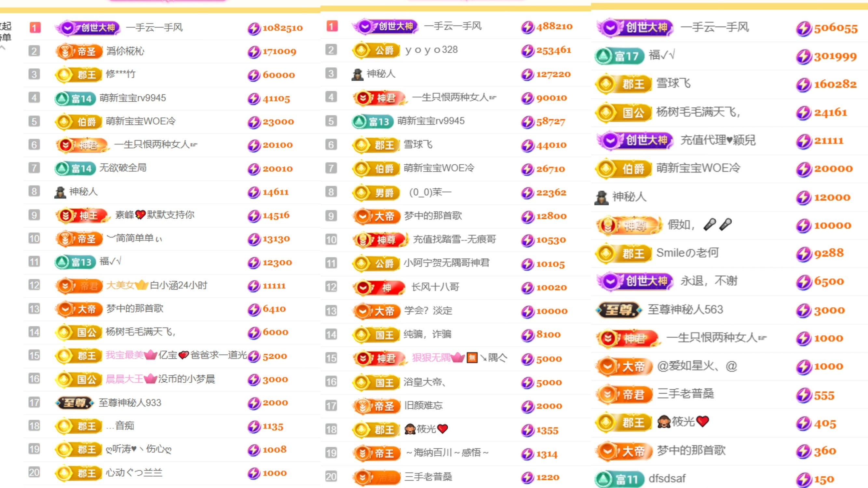Collapse the leaderboard via 收起榜单 chevron
This screenshot has height=488, width=868.
[3, 47]
